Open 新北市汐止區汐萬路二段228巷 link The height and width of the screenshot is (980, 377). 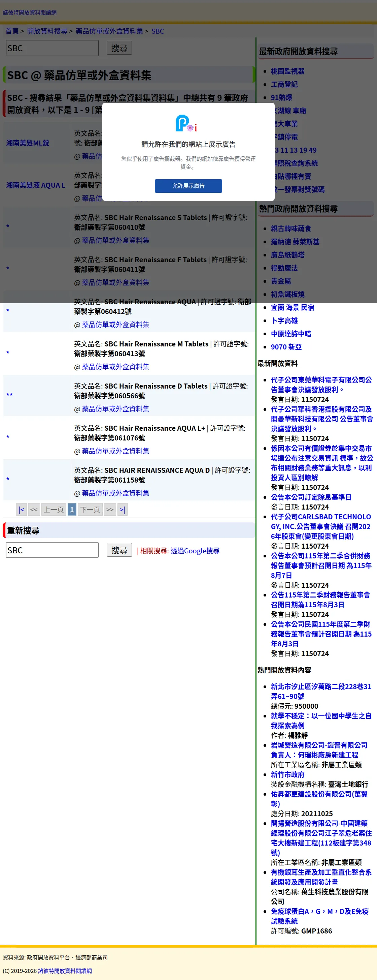click(321, 691)
